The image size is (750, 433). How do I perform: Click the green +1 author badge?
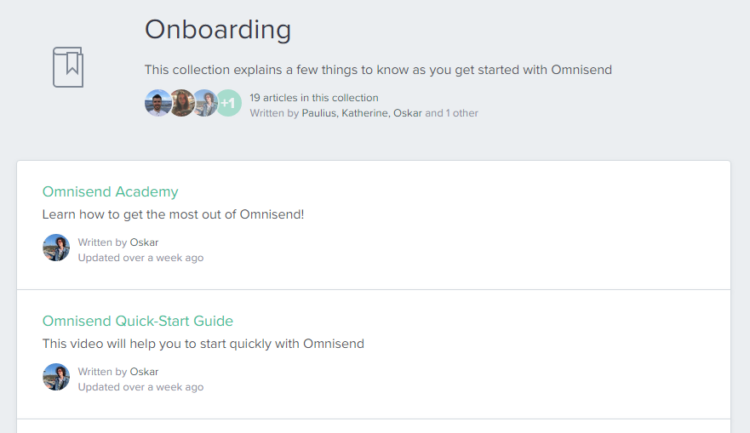229,103
